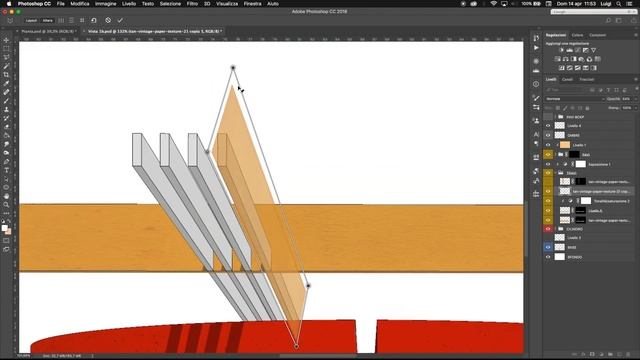Switch to the Tracciati tab
The image size is (640, 360).
[x=587, y=79]
